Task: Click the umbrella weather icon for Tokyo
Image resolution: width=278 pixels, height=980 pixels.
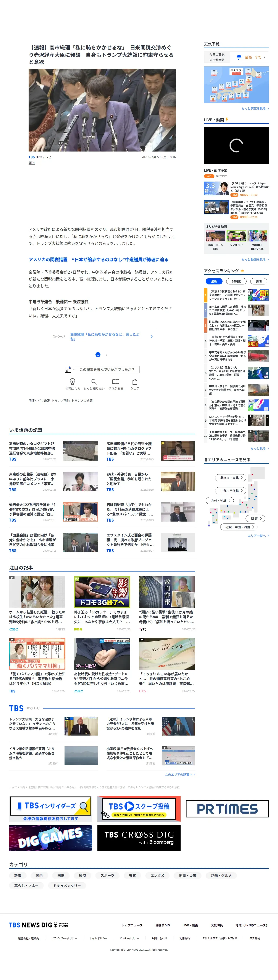Action: click(239, 57)
